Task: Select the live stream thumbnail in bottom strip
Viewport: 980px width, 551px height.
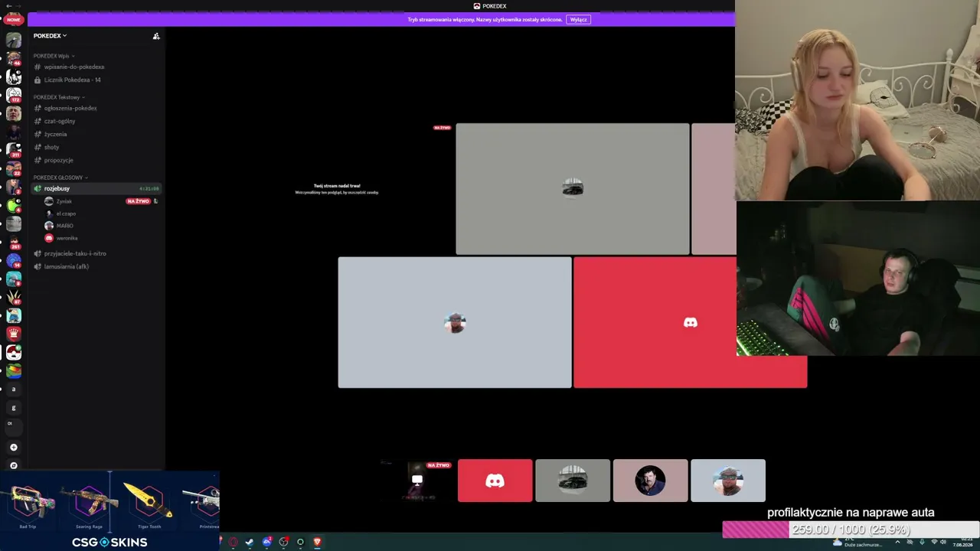Action: coord(417,481)
